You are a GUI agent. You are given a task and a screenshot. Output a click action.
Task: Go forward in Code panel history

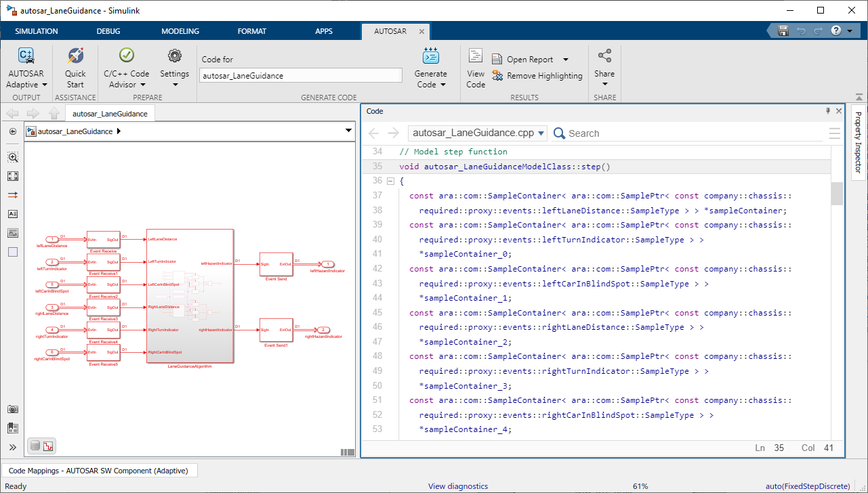pyautogui.click(x=394, y=133)
